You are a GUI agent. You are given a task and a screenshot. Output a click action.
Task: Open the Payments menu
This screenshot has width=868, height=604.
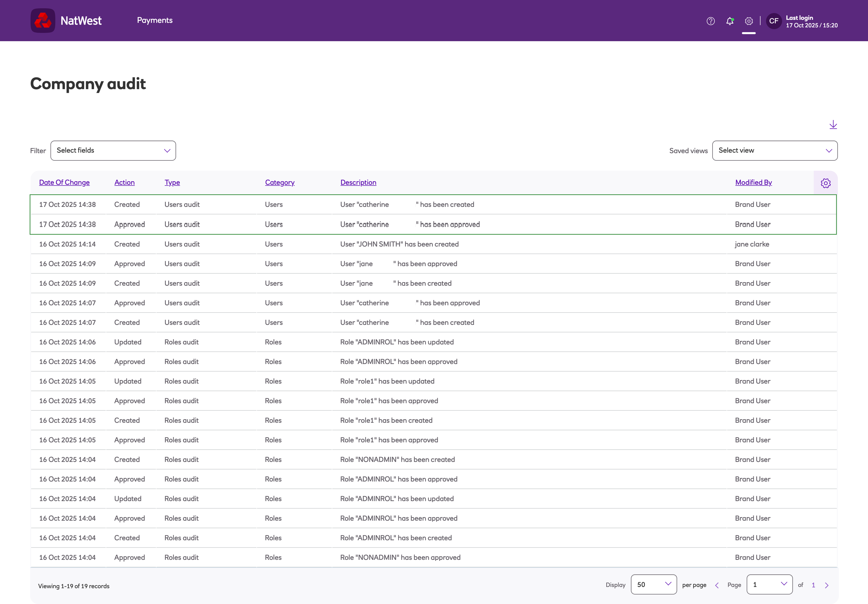click(x=155, y=20)
